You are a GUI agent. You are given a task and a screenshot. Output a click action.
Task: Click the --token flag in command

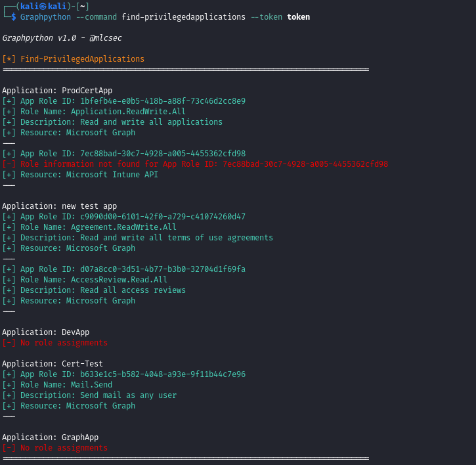[267, 17]
